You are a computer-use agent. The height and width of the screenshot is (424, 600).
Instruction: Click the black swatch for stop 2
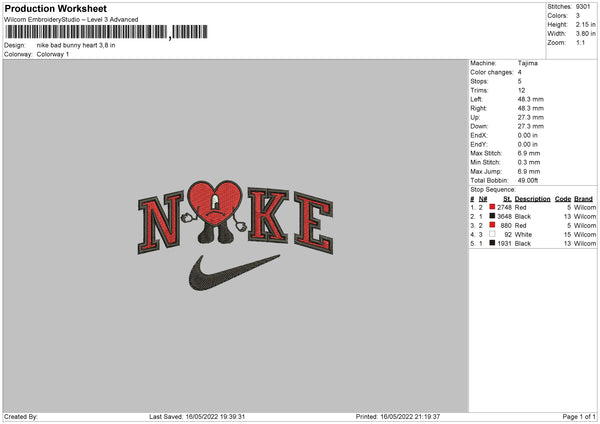pyautogui.click(x=492, y=216)
